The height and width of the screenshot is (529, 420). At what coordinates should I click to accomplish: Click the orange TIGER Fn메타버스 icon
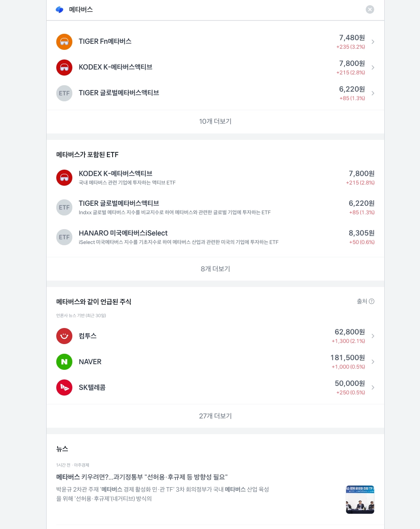[64, 42]
